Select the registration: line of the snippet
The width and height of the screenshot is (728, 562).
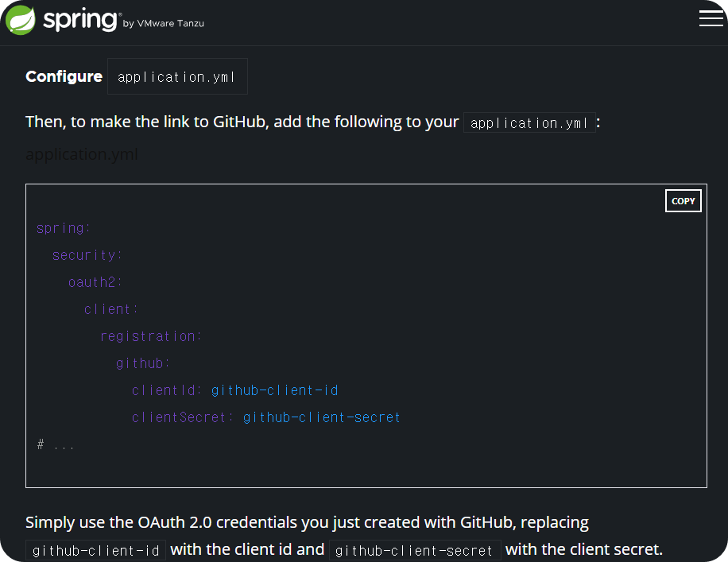150,336
